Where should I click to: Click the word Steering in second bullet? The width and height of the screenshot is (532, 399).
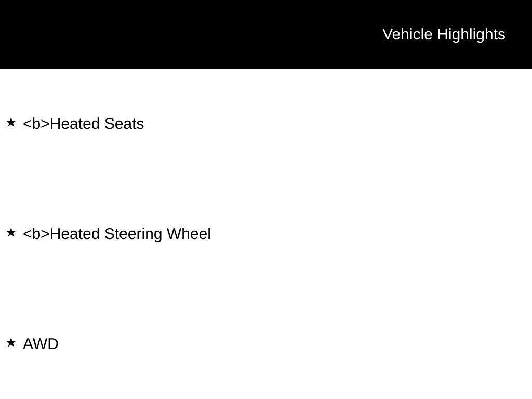tap(134, 234)
